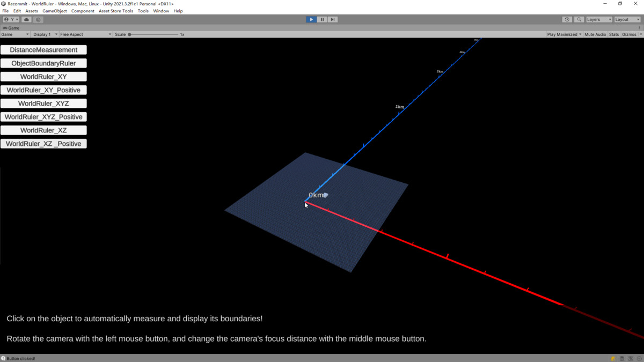Open the Undo History icon
This screenshot has height=362, width=644.
pos(567,19)
